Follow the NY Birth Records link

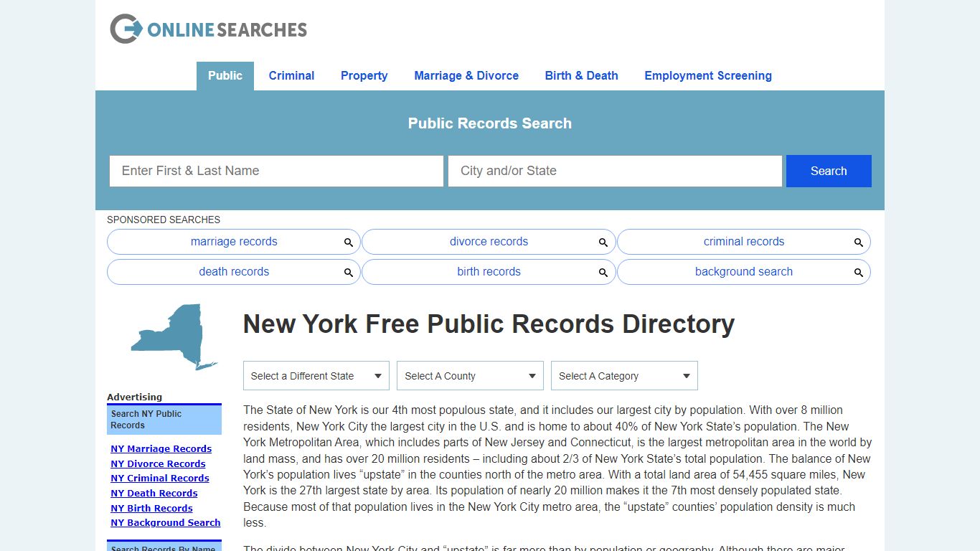point(151,509)
